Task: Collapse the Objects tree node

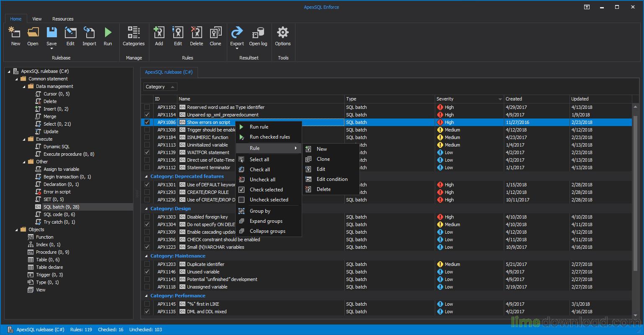Action: pyautogui.click(x=17, y=230)
